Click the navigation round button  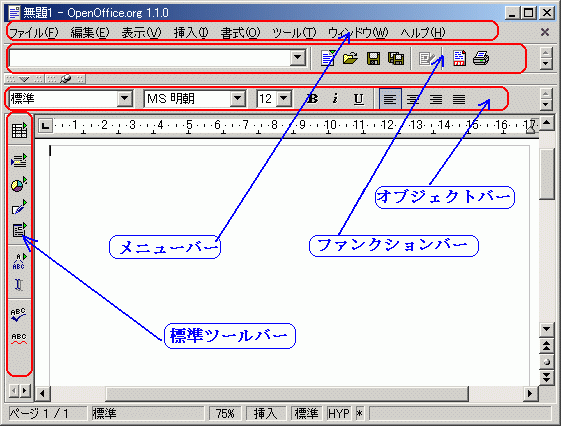tap(546, 362)
